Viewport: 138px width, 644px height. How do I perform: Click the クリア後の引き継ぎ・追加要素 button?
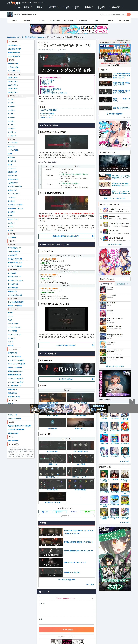(x=66, y=345)
